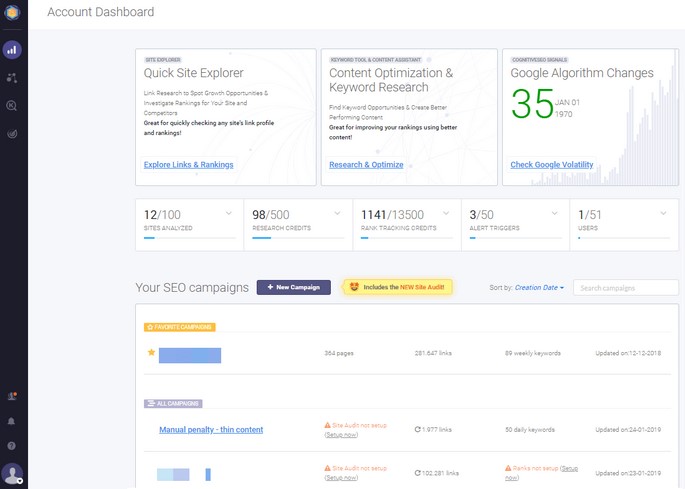Click Setup now for the last campaign's site audit
Image resolution: width=685 pixels, height=489 pixels.
(341, 478)
